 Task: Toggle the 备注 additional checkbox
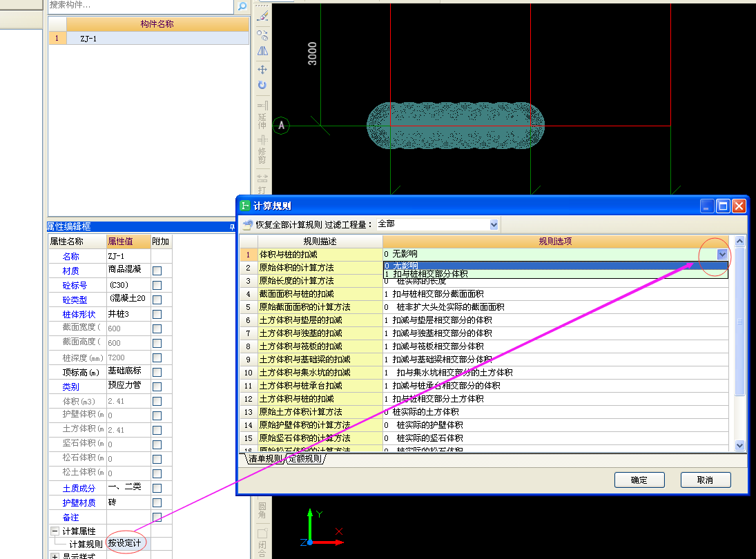coord(157,517)
